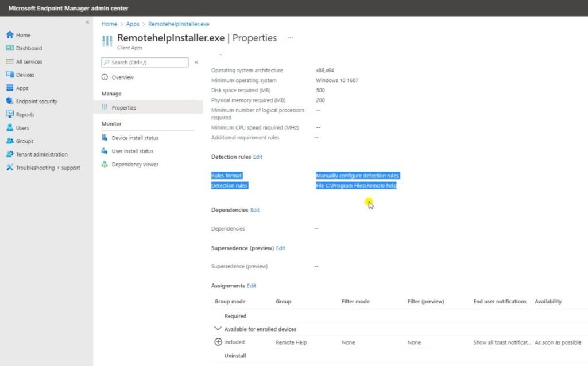Click the Overview info circle icon
The height and width of the screenshot is (366, 588).
click(105, 77)
